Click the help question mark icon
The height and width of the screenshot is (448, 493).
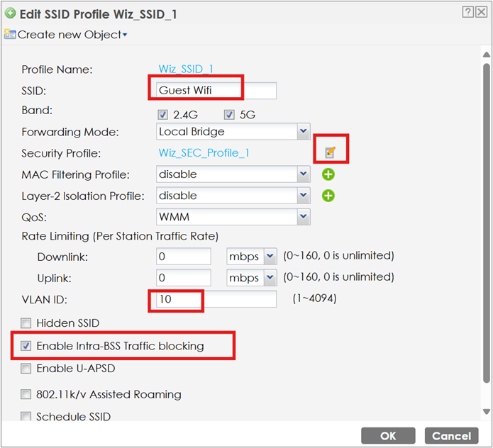tap(468, 12)
